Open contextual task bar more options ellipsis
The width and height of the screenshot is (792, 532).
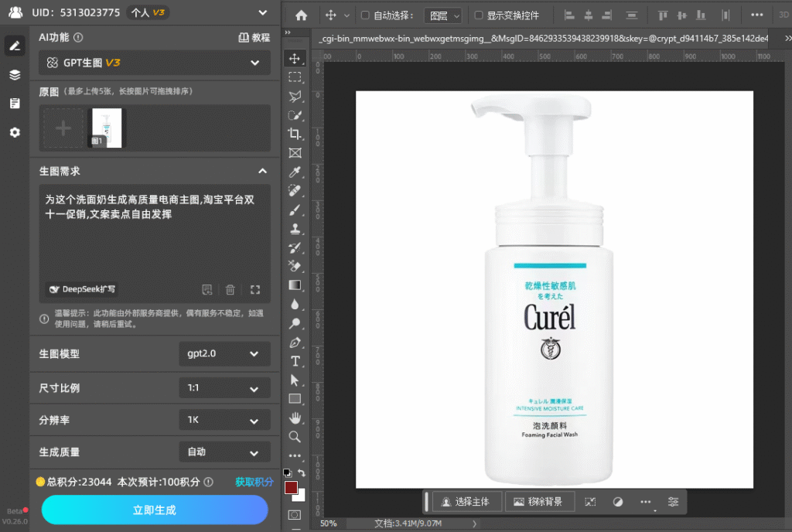(646, 502)
